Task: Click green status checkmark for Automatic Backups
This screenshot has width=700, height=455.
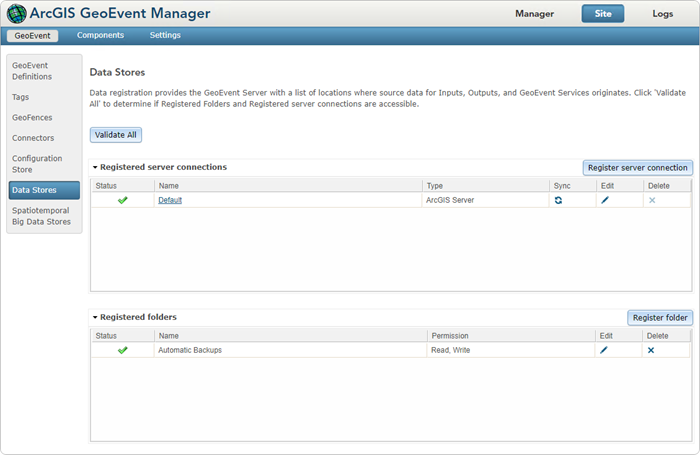Action: (x=122, y=350)
